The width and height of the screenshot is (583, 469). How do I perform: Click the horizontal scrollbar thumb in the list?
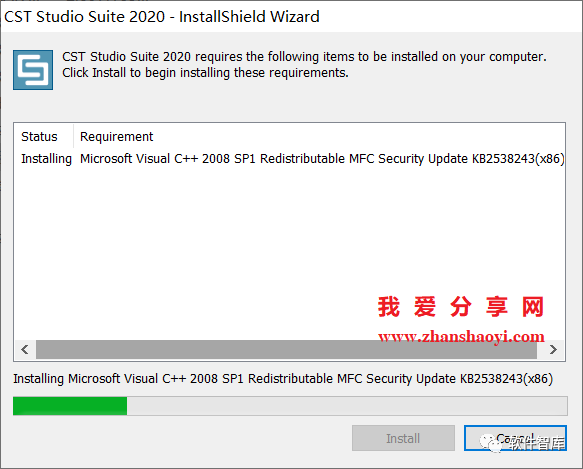coord(286,350)
